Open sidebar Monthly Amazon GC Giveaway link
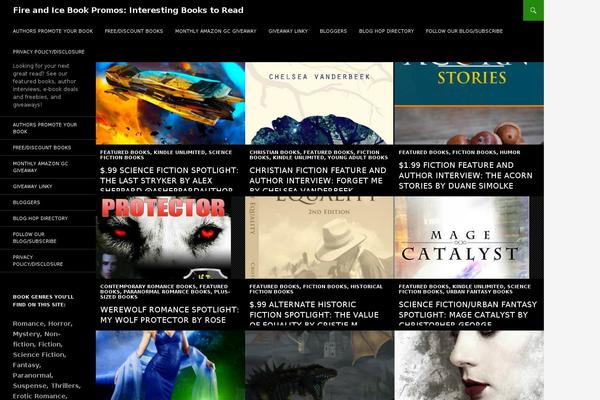This screenshot has height=400, width=600. pyautogui.click(x=41, y=167)
